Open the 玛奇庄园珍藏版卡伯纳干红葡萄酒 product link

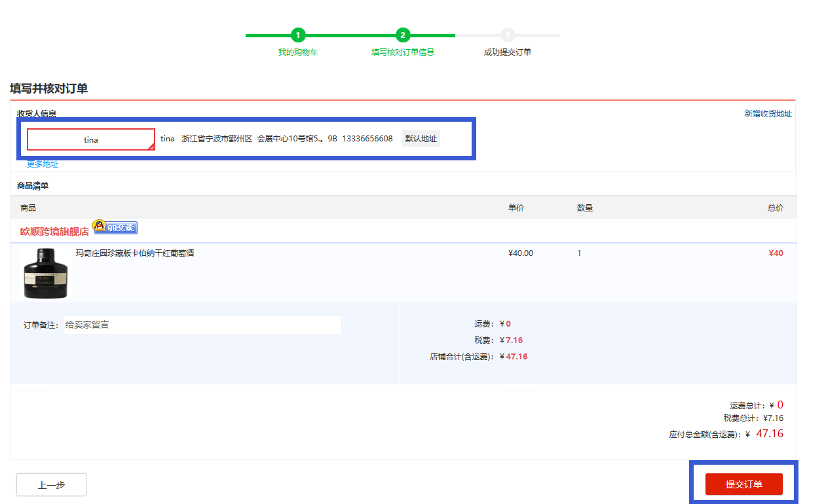coord(135,253)
